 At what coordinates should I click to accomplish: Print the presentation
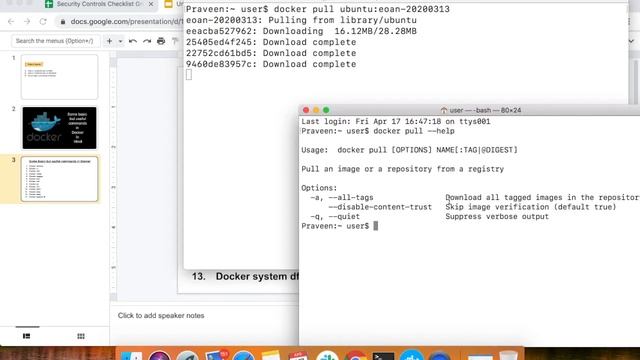click(161, 41)
